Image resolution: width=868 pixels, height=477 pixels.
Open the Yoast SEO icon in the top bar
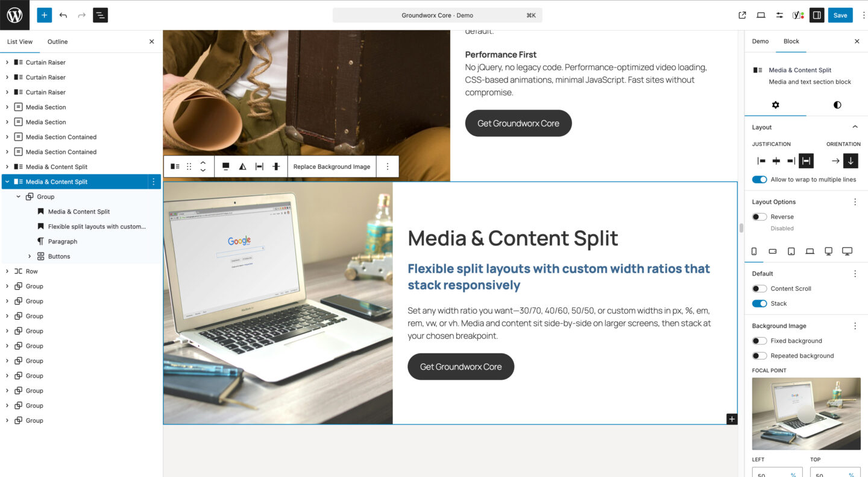click(797, 15)
